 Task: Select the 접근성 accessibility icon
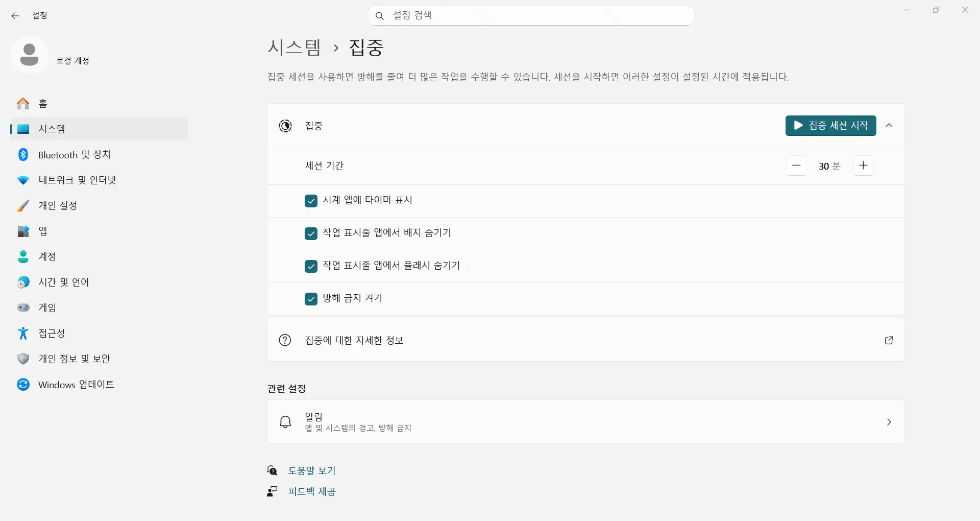coord(23,333)
